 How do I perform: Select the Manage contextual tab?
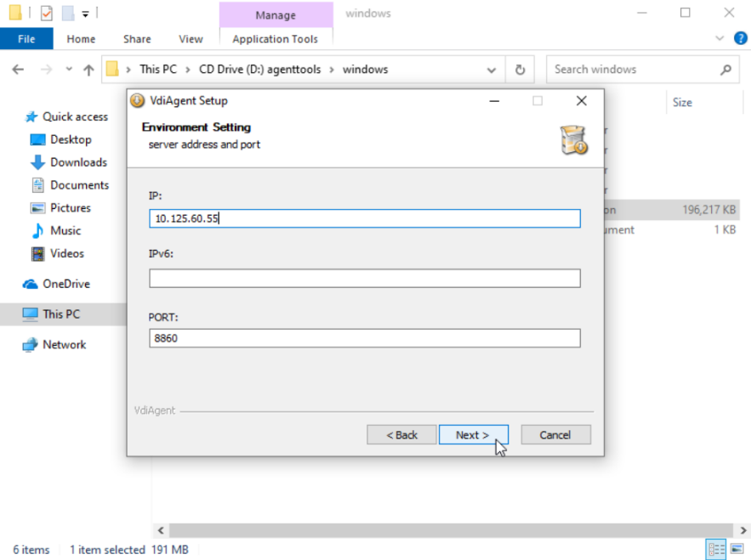[276, 14]
